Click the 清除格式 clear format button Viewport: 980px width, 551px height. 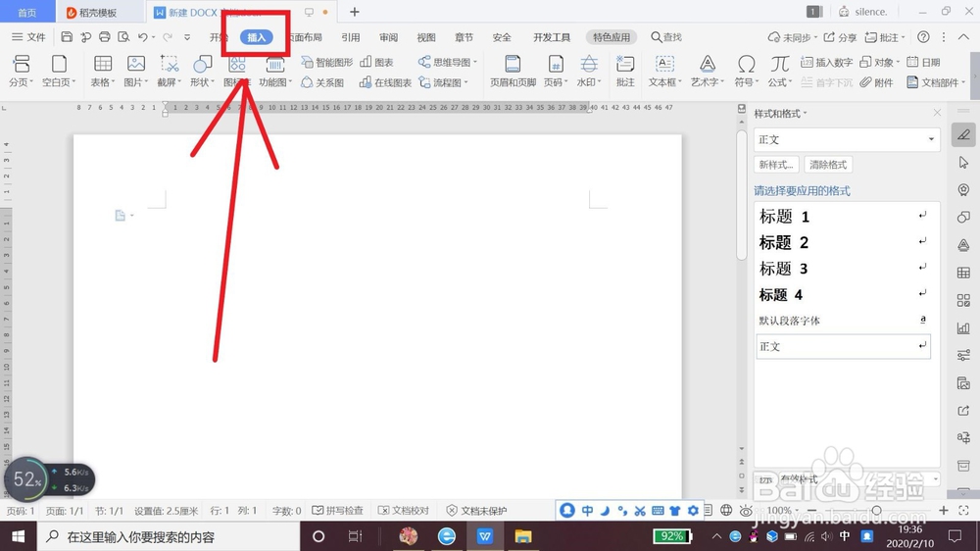click(x=827, y=165)
